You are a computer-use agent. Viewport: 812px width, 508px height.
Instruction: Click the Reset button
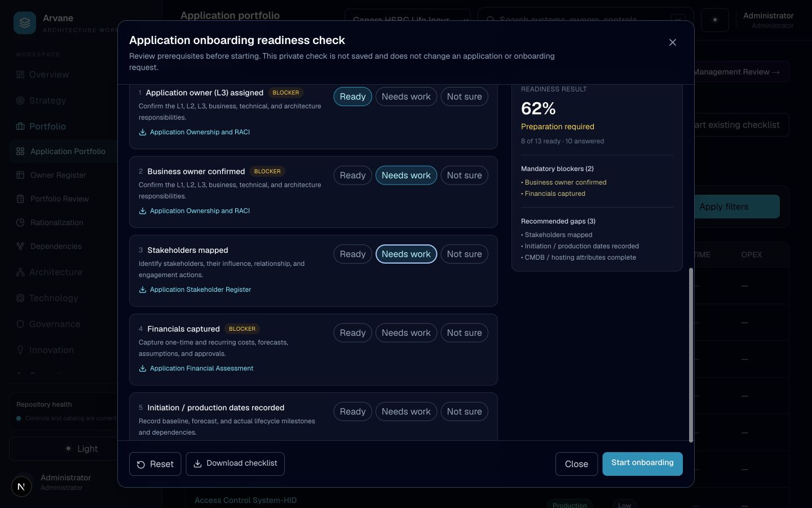click(155, 464)
